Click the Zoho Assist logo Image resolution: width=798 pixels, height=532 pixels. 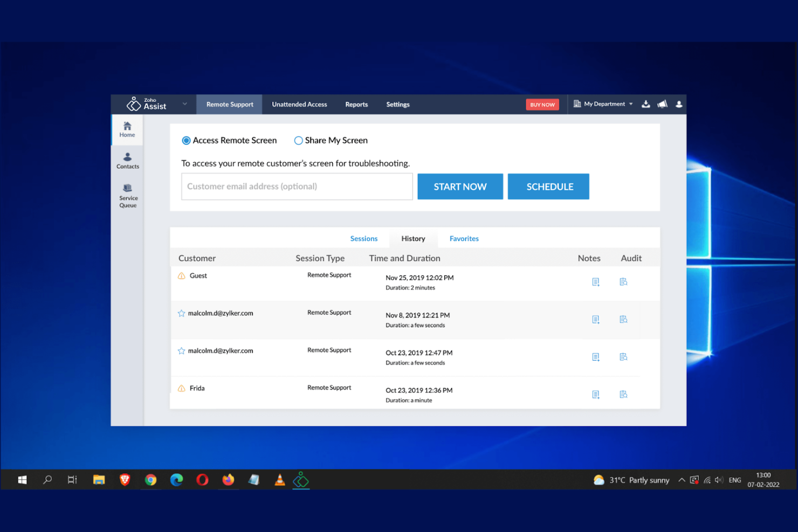point(134,104)
